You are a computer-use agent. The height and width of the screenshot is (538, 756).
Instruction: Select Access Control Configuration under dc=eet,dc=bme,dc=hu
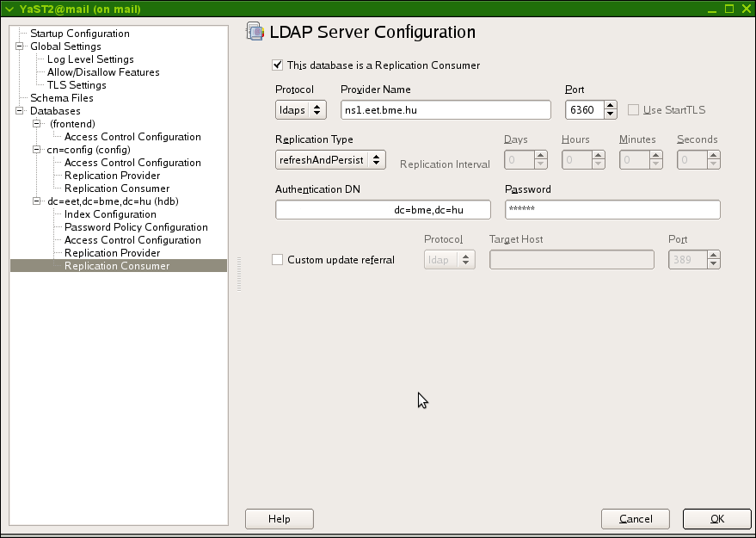(132, 240)
